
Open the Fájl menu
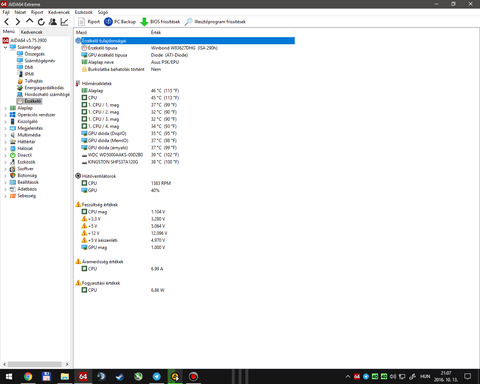pyautogui.click(x=6, y=12)
